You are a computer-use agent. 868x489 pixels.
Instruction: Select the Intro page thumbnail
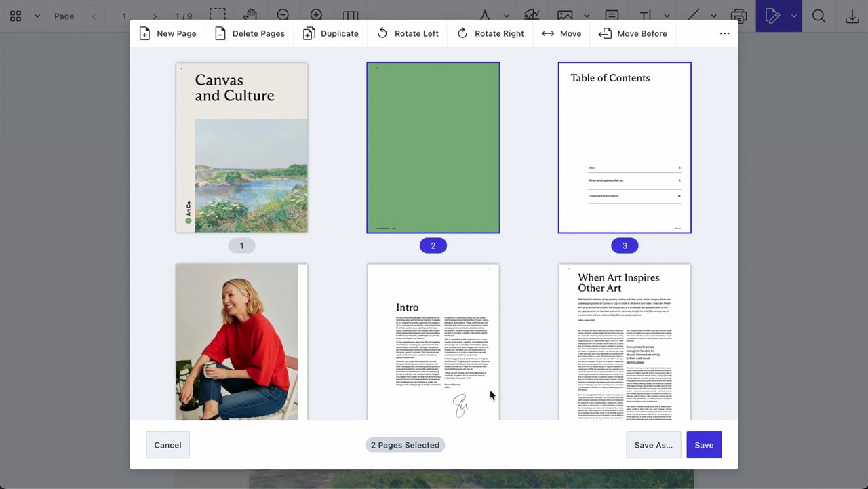tap(433, 342)
